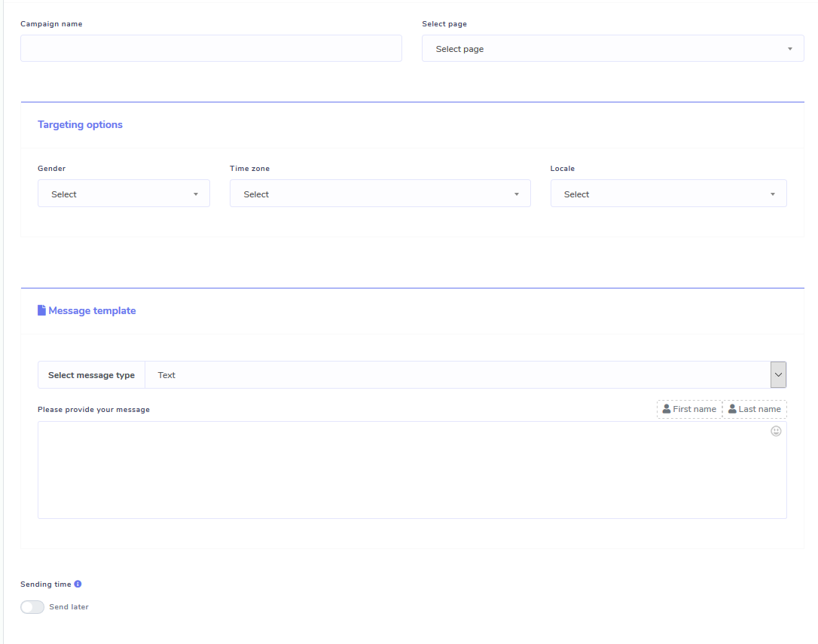Click the Locale field label
Viewport: 818px width, 644px height.
[x=563, y=169]
